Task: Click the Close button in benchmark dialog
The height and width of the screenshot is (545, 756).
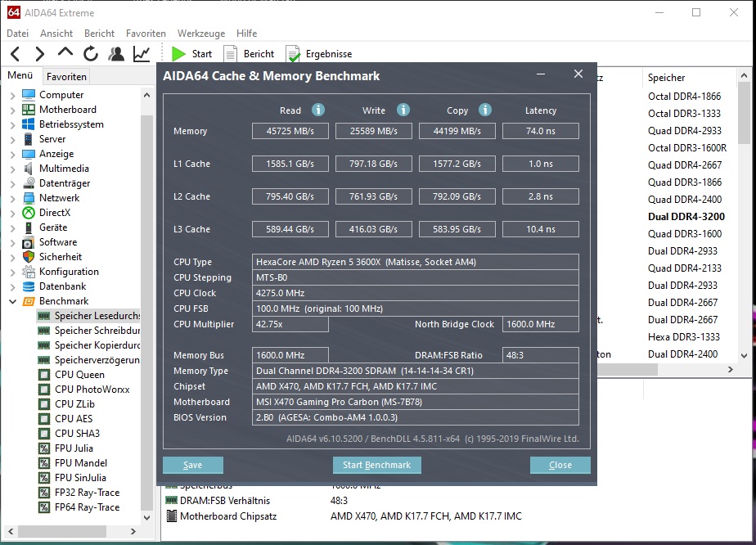Action: coord(560,465)
